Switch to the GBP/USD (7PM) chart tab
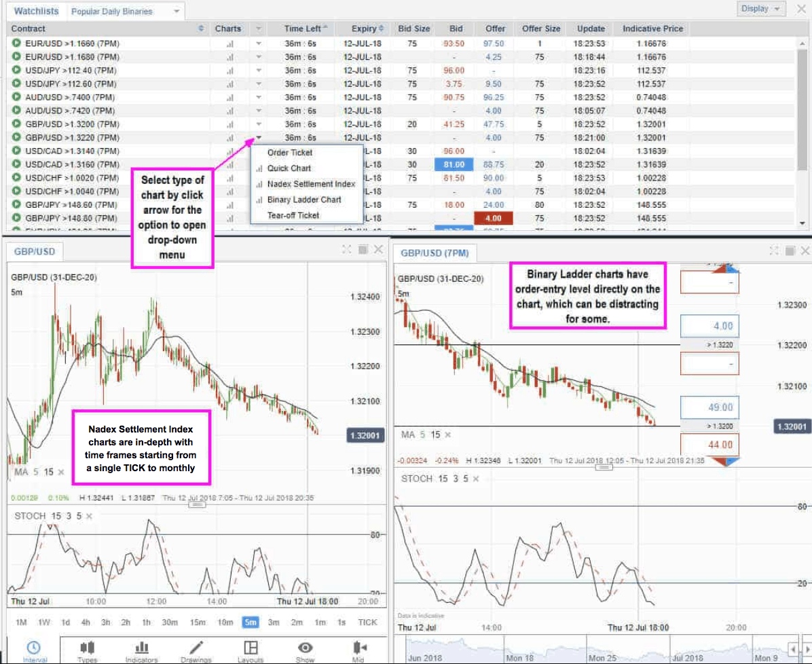812x664 pixels. pos(435,253)
